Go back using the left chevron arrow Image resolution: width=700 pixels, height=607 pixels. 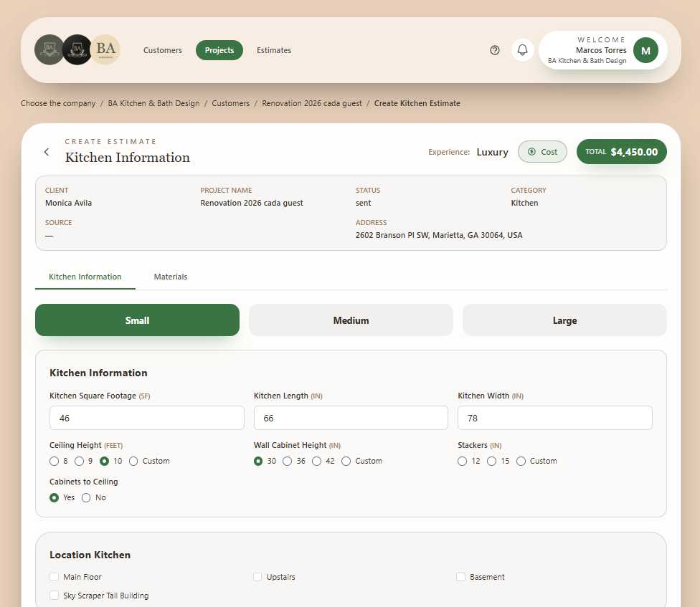(47, 152)
